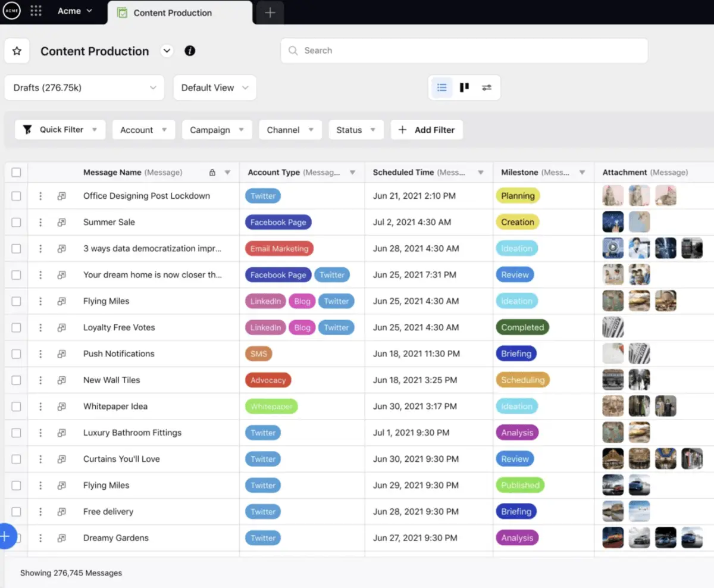Click the info icon beside the board title
This screenshot has width=714, height=588.
pos(190,51)
